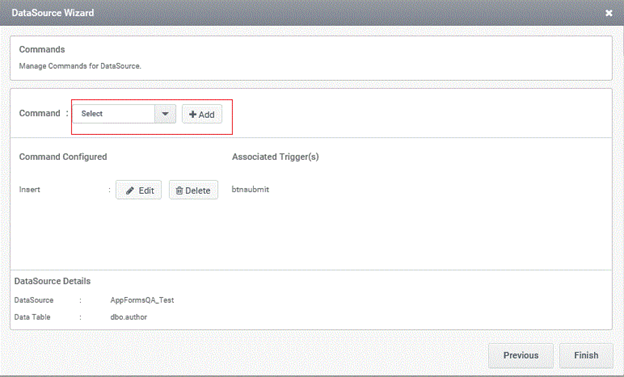Click Finish to complete wizard
Viewport: 624px width, 377px height.
(x=586, y=355)
